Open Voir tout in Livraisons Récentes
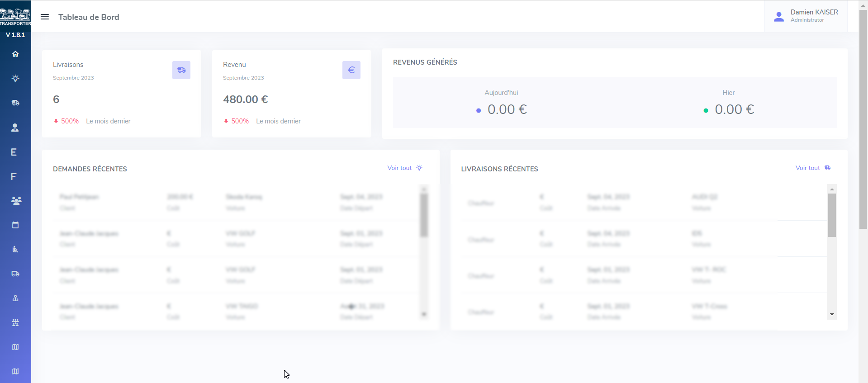Viewport: 868px width, 383px height. (808, 168)
